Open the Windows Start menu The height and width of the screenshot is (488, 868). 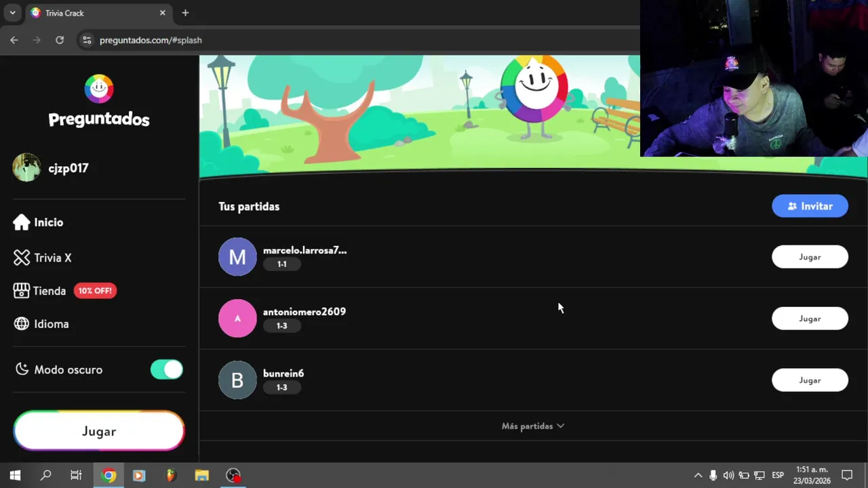[x=15, y=475]
